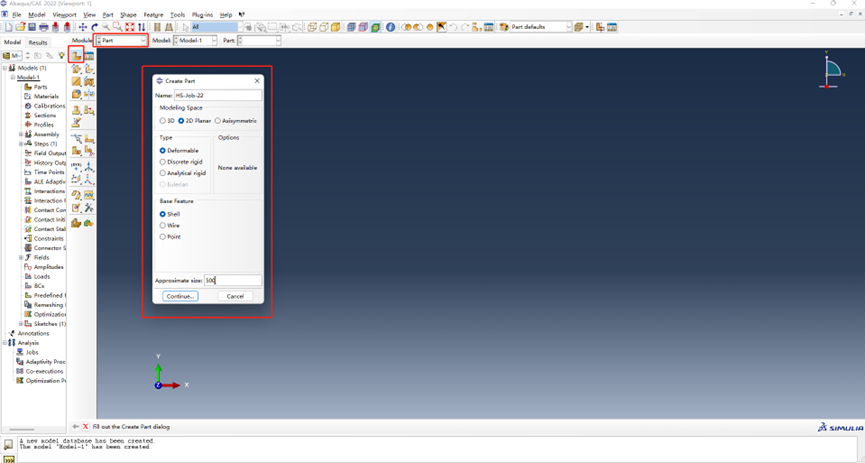Click the Undo arrow icon
Image resolution: width=865 pixels, height=463 pixels.
click(453, 27)
